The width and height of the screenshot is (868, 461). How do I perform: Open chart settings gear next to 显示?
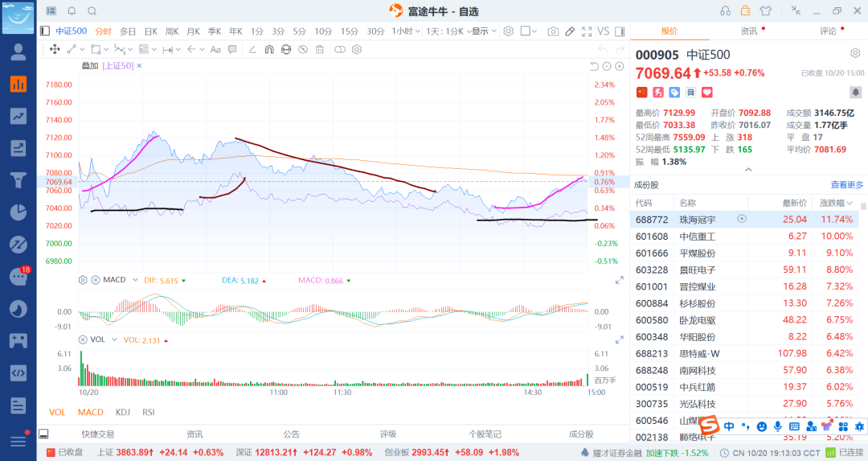point(508,31)
